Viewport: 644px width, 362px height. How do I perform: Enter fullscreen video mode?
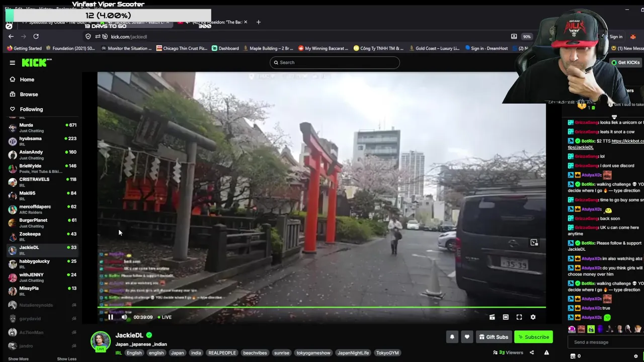(x=519, y=317)
